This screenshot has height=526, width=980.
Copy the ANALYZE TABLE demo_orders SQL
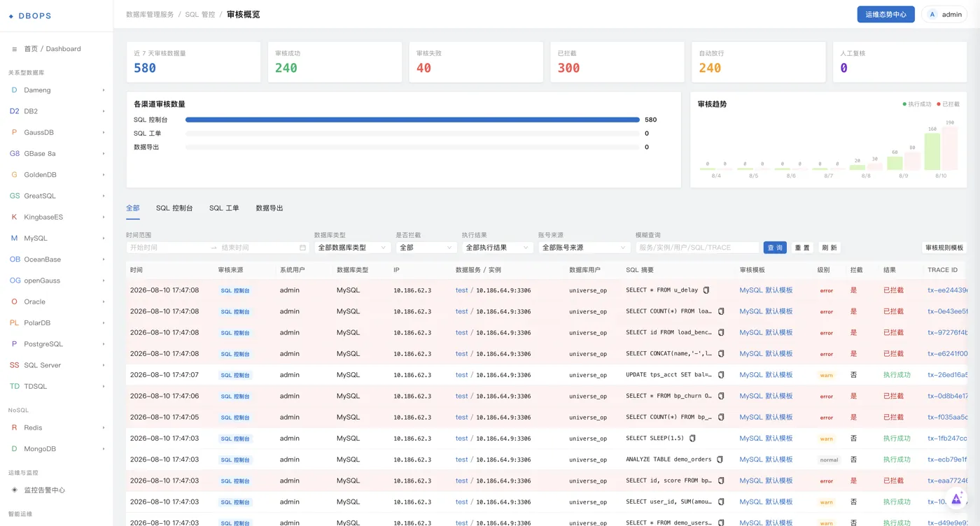click(720, 460)
